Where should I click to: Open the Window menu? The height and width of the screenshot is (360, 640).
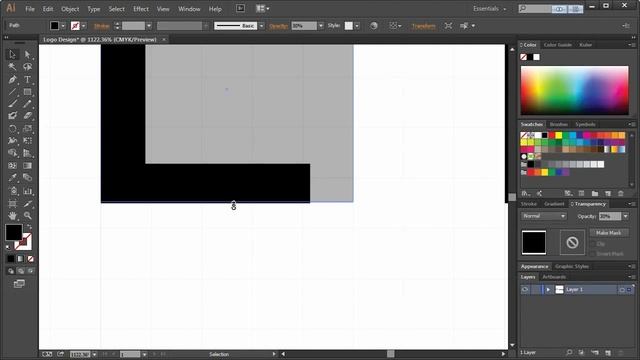pyautogui.click(x=189, y=9)
